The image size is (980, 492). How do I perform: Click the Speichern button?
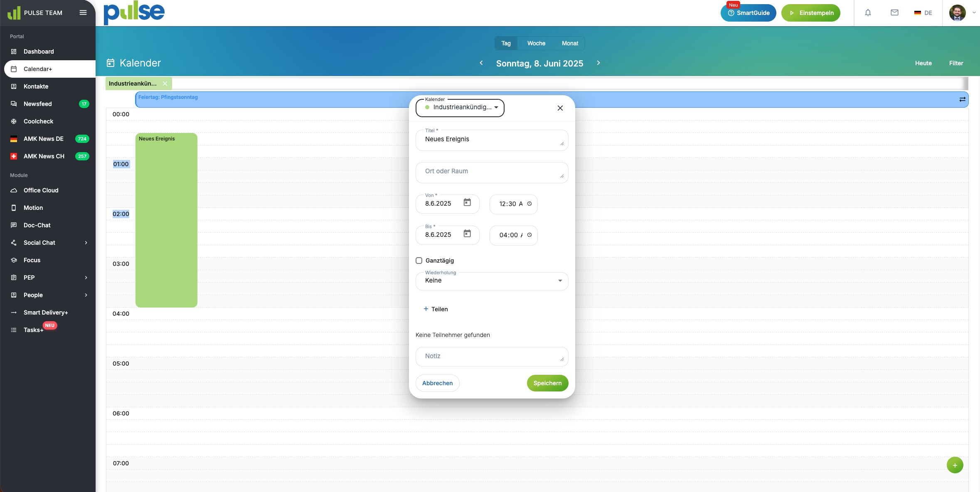click(547, 383)
